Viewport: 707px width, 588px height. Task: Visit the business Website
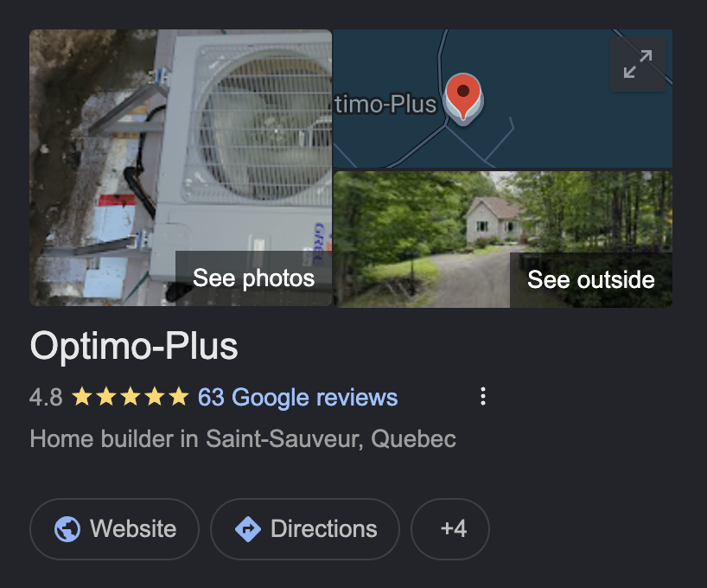(x=115, y=529)
